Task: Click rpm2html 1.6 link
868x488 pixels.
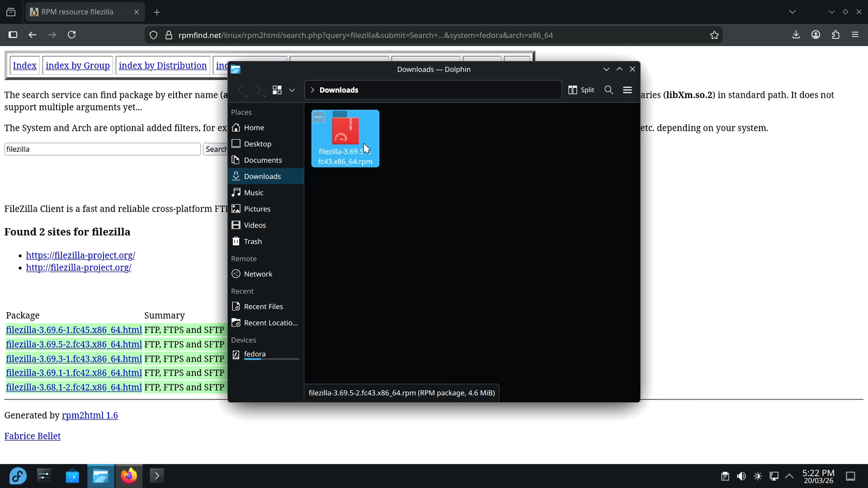Action: [90, 415]
